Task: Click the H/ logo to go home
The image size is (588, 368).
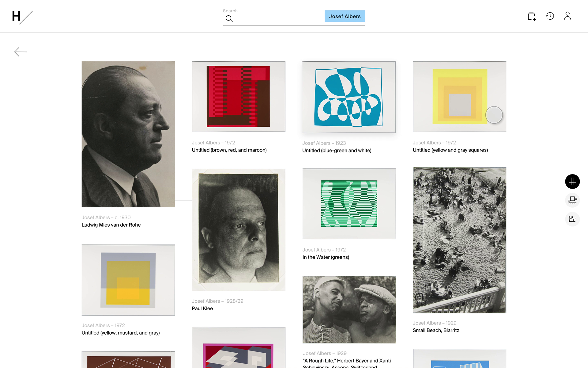Action: coord(22,17)
